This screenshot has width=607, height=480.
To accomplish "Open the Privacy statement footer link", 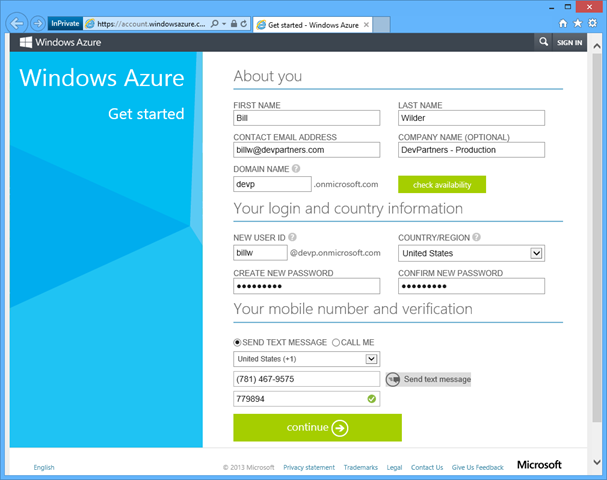I will [308, 467].
